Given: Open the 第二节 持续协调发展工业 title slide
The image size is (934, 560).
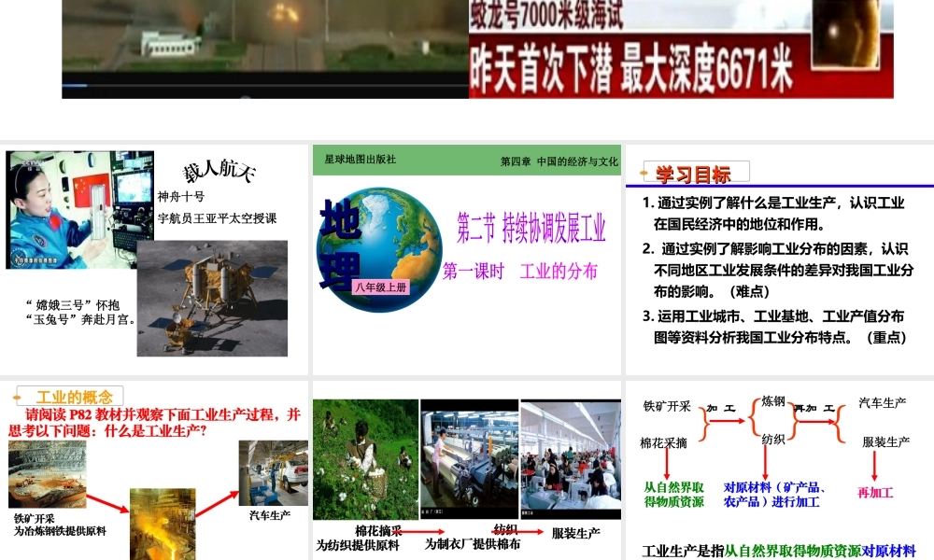Looking at the screenshot, I should pos(466,259).
